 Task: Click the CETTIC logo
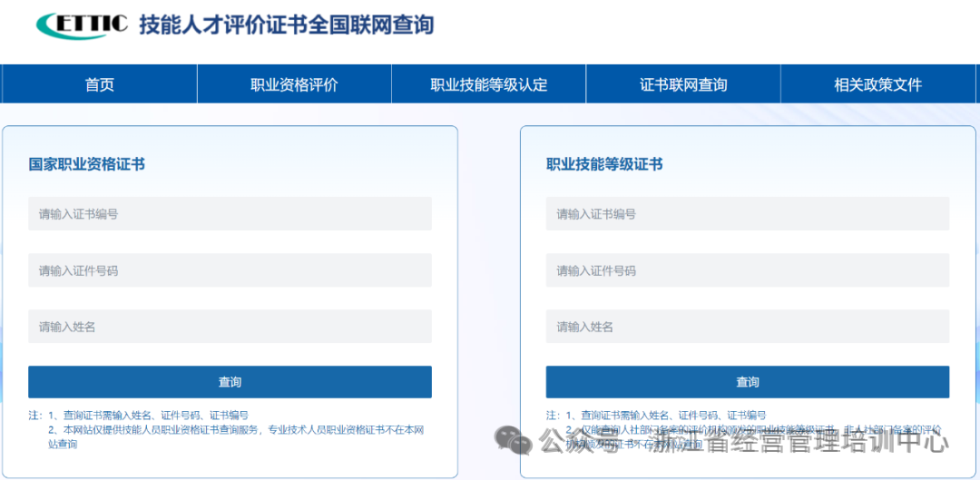(x=82, y=25)
